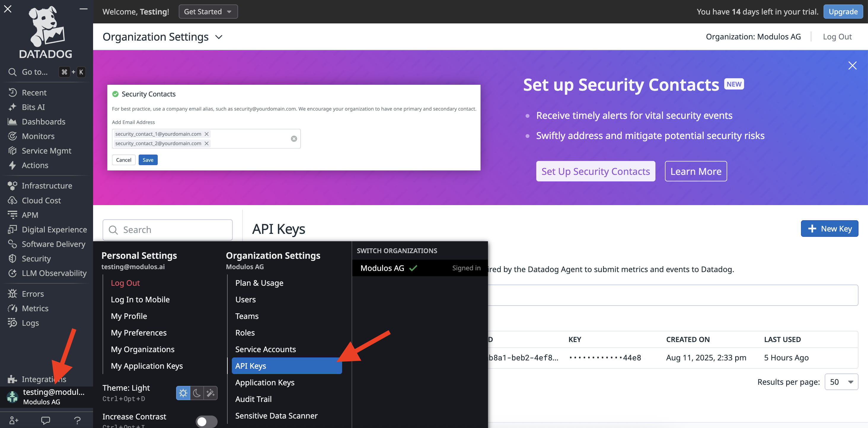
Task: Open Log In to Mobile
Action: click(x=140, y=299)
